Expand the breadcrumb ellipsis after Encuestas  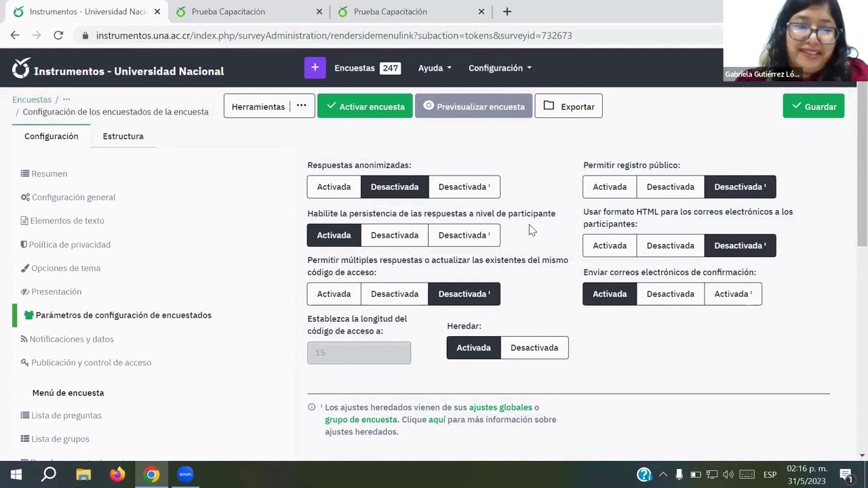click(x=66, y=100)
